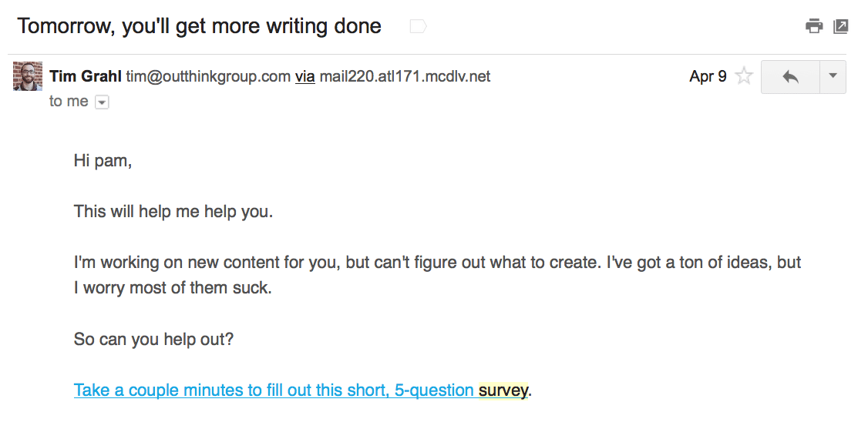Click the "Hi pam," greeting line
Viewport: 868px width, 439px height.
(103, 161)
